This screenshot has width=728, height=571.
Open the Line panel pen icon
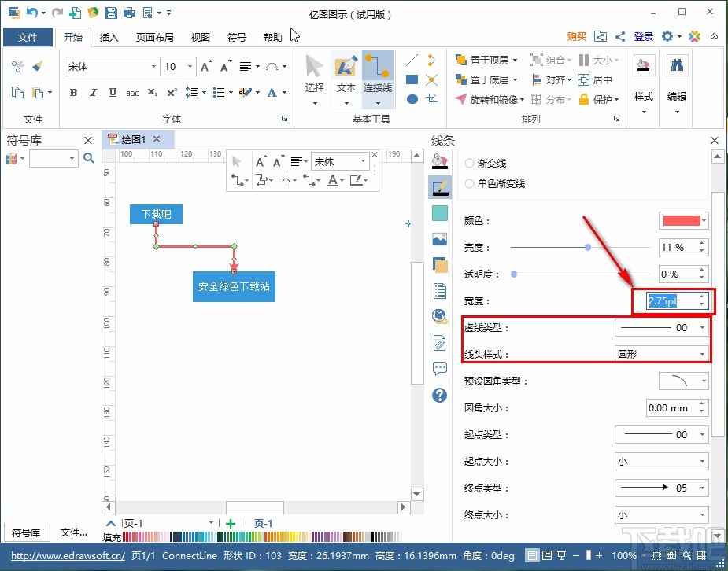pos(439,187)
